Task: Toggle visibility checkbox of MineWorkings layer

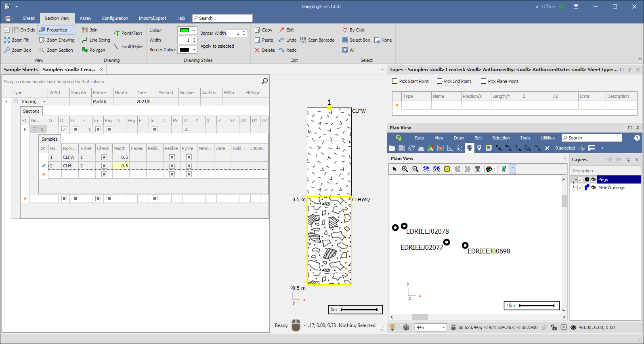Action: pos(580,188)
